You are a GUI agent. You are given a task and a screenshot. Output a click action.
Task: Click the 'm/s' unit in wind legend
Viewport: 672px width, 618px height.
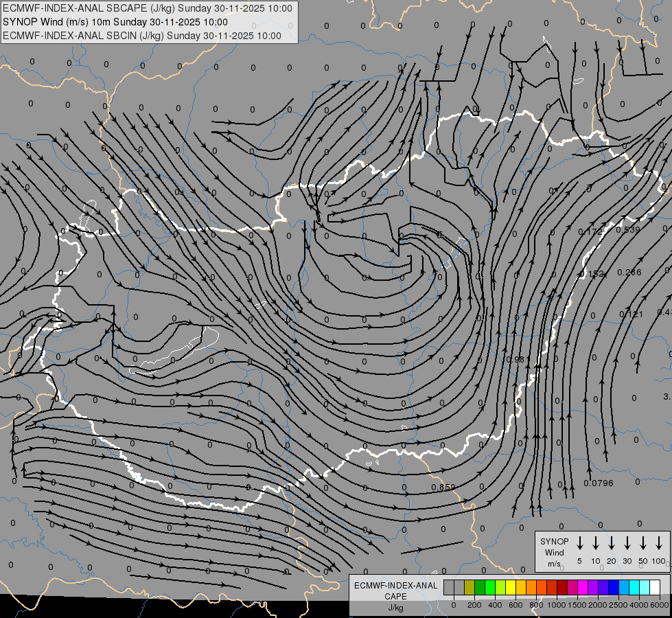click(x=554, y=564)
